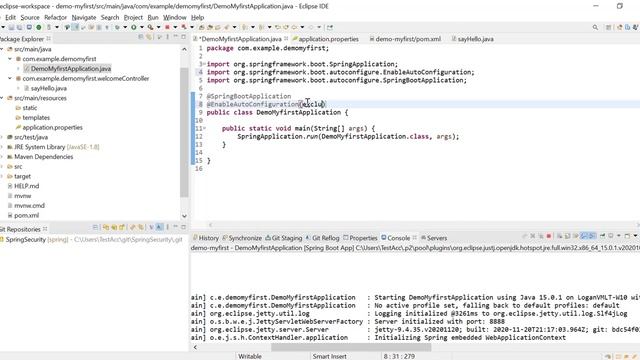Open the Refactor menu

point(56,18)
